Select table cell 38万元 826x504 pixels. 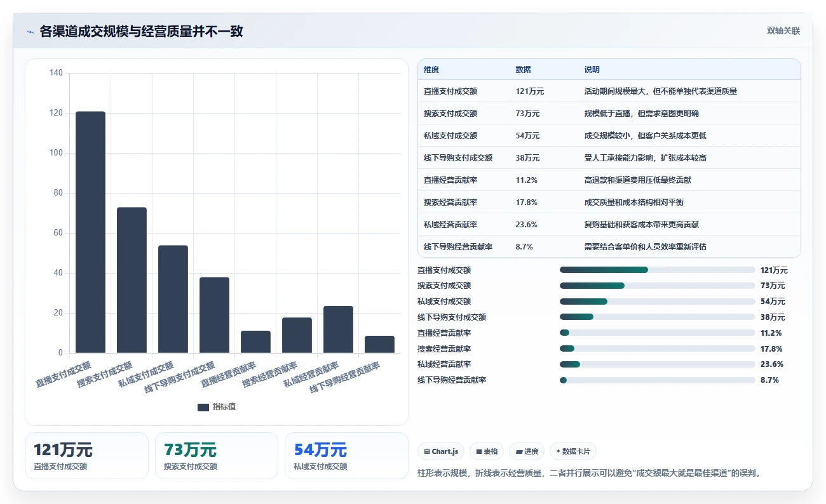click(x=527, y=158)
